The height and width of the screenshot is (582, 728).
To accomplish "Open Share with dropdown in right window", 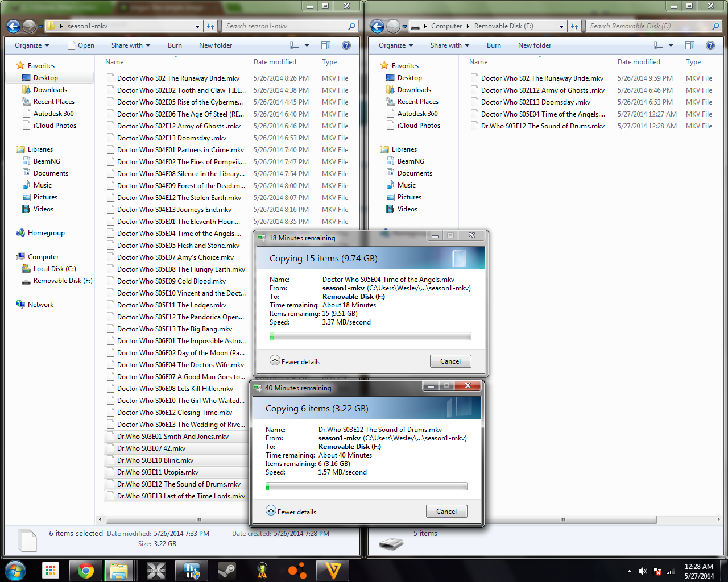I will (x=450, y=45).
